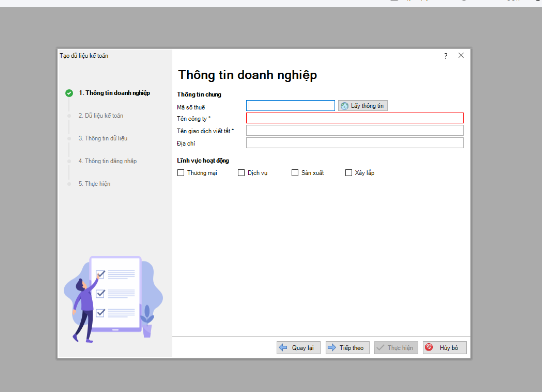Image resolution: width=542 pixels, height=392 pixels.
Task: Select step 3 Thông tin dữ liệu
Action: point(103,138)
